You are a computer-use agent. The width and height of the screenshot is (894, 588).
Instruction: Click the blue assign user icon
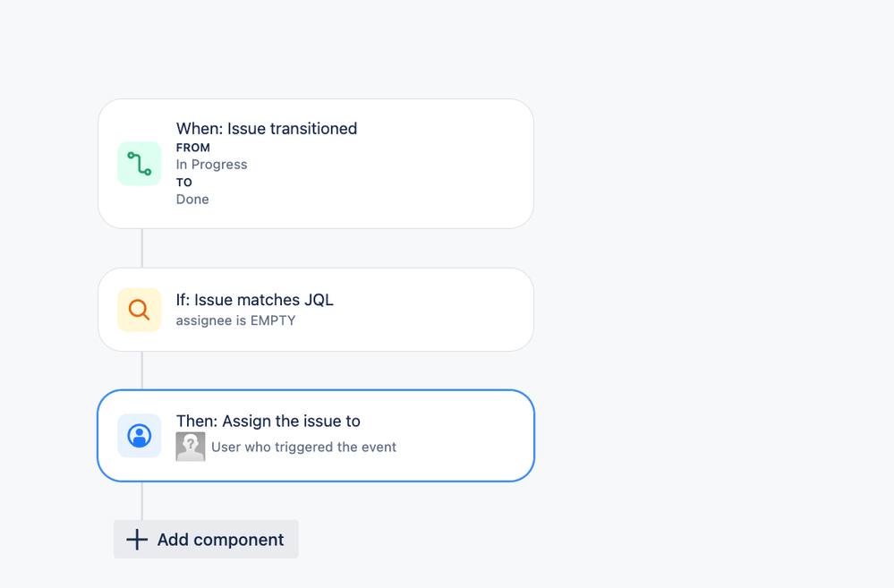(x=139, y=436)
